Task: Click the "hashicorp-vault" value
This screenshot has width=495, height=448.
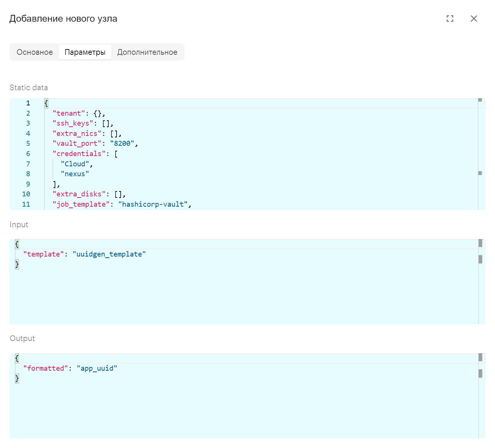Action: tap(153, 204)
